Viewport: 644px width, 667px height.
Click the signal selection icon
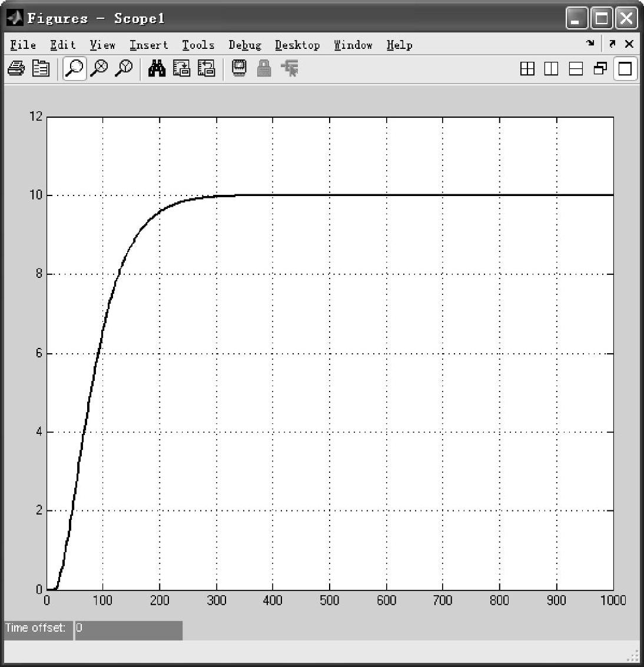(290, 68)
